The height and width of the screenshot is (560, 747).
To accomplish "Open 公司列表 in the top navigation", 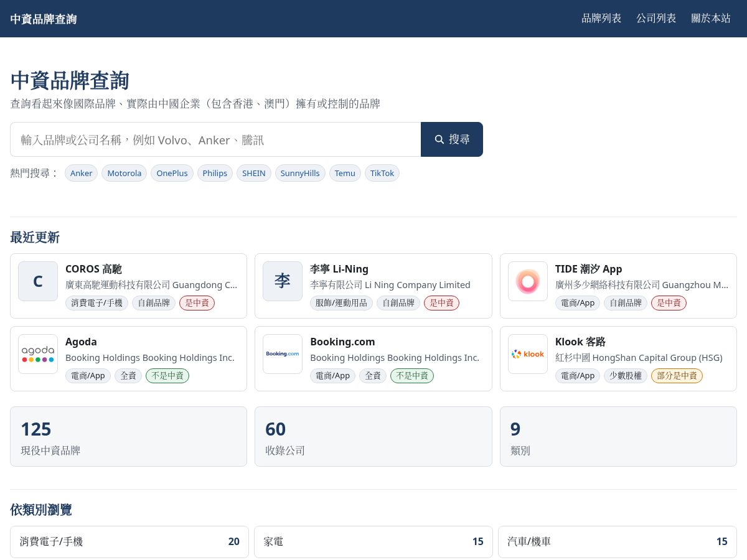I will click(656, 19).
